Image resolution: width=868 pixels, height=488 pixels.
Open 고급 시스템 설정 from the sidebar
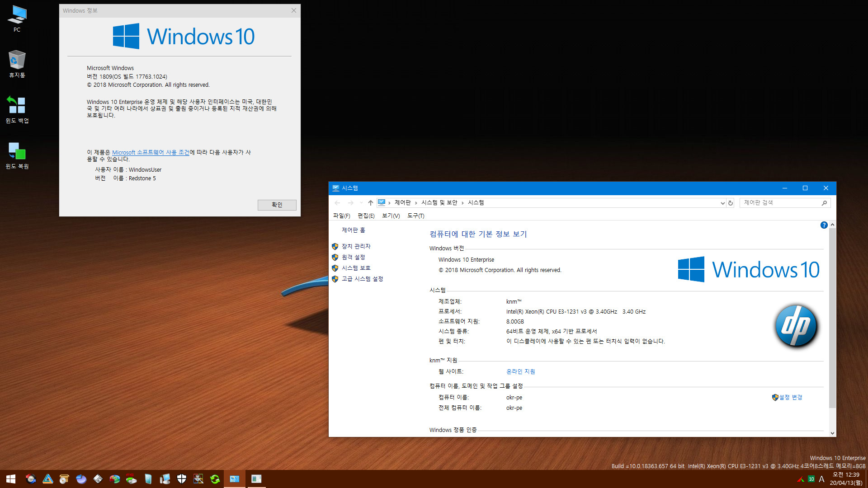[x=362, y=279]
